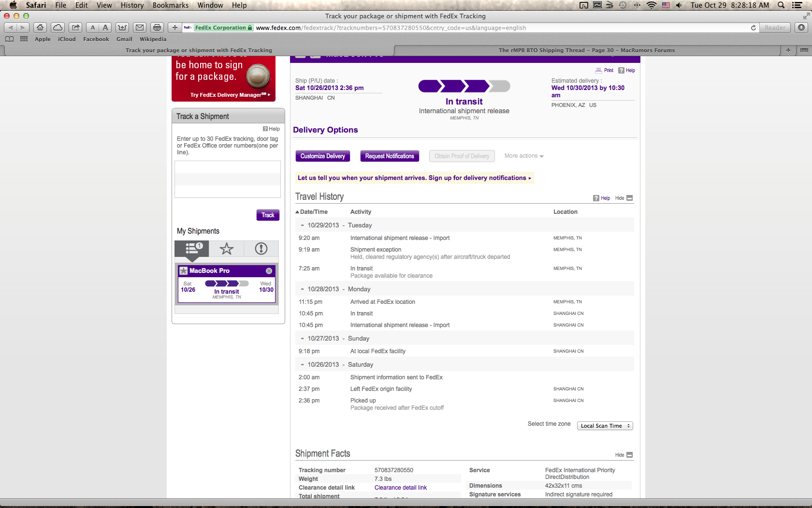Viewport: 812px width, 508px height.
Task: Increase text size with large A button
Action: (105, 28)
